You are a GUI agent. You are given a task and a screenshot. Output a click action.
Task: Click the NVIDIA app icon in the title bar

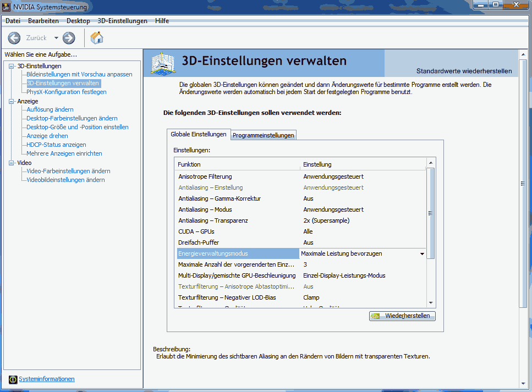coord(6,7)
